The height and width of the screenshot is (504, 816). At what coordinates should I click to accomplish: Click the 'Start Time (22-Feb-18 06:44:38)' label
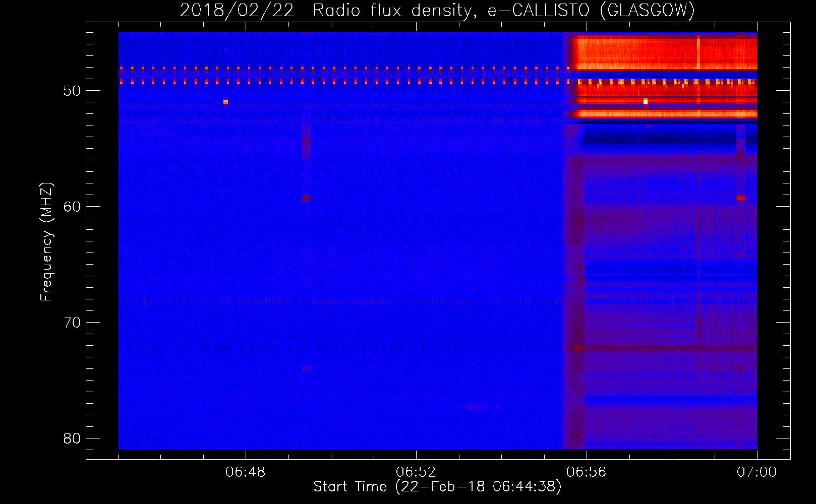click(x=437, y=487)
